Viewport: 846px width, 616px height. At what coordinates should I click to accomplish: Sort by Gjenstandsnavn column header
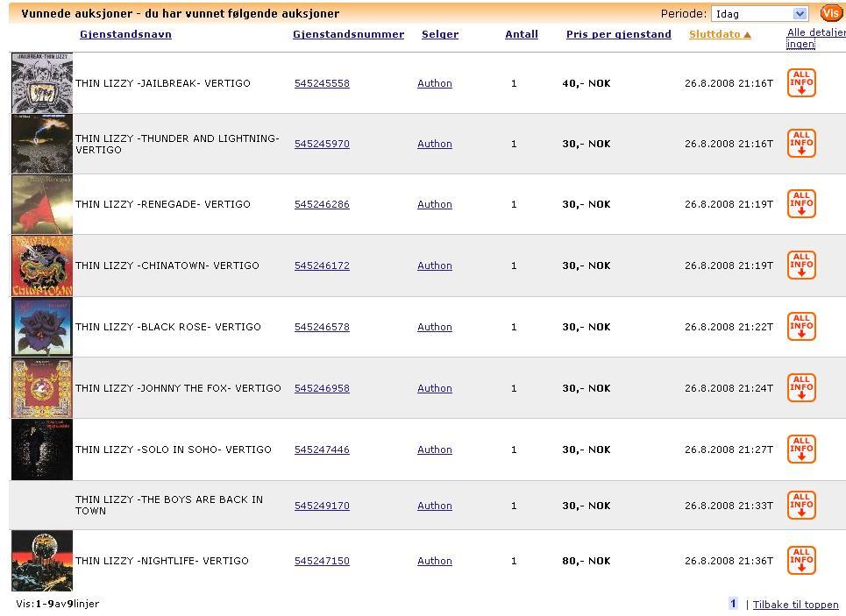pos(125,34)
